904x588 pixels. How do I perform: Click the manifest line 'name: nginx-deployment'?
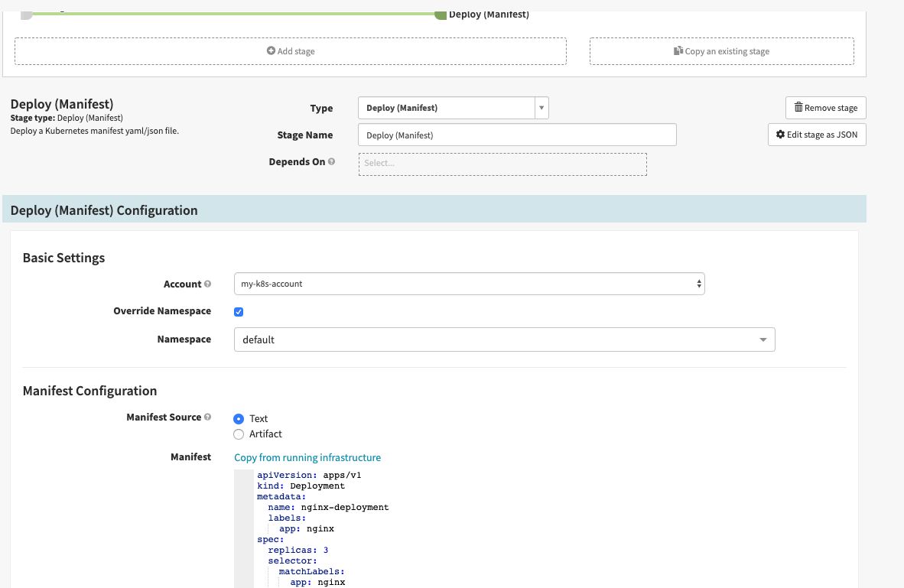(328, 507)
